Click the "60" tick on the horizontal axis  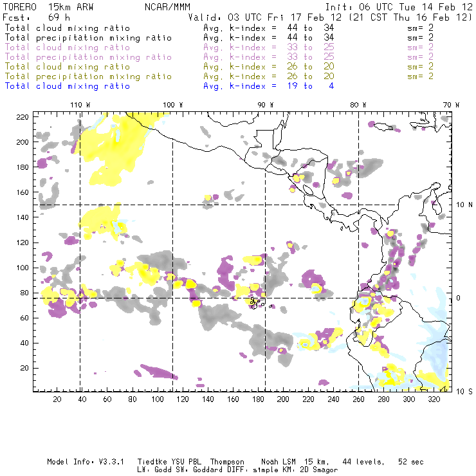point(107,399)
